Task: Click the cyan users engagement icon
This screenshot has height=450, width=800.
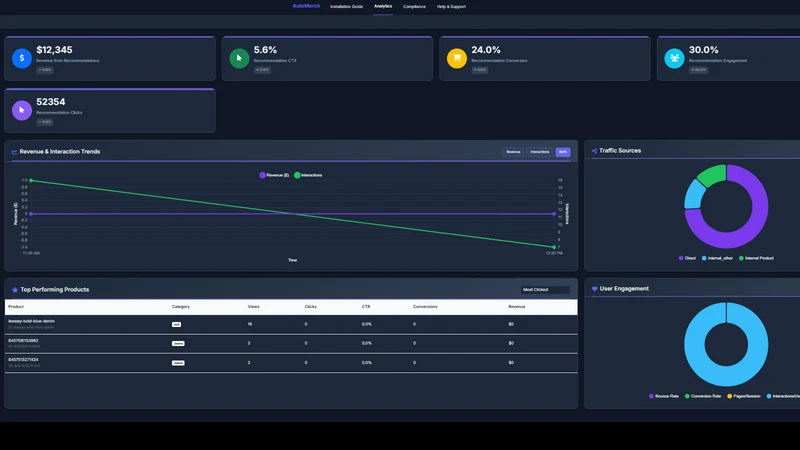Action: (674, 58)
